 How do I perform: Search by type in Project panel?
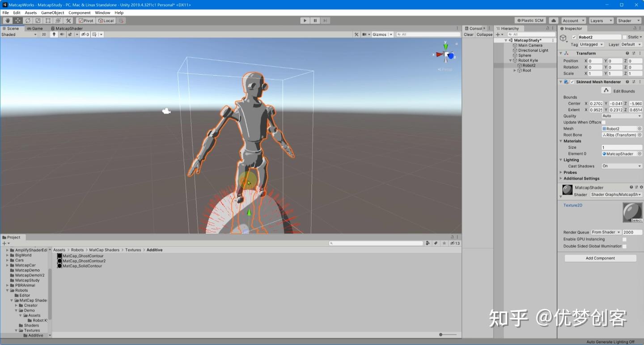[428, 243]
